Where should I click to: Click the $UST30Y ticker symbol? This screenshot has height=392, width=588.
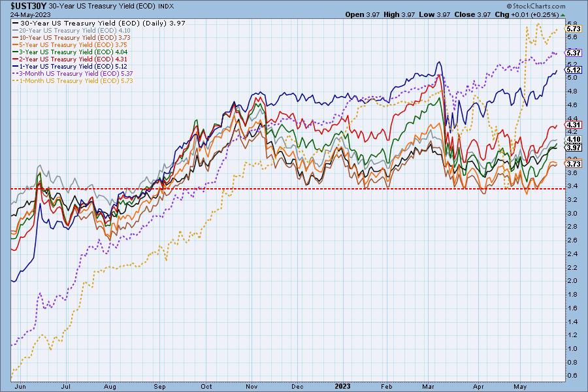click(29, 6)
